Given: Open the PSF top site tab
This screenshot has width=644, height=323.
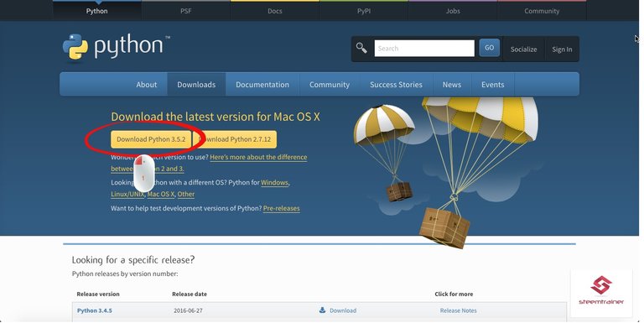Looking at the screenshot, I should [185, 11].
